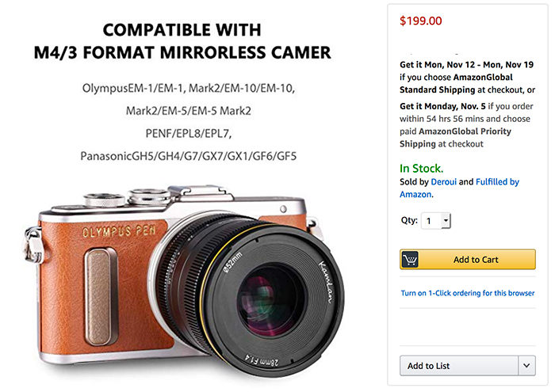Click the green In Stock text
The height and width of the screenshot is (392, 555).
[421, 169]
